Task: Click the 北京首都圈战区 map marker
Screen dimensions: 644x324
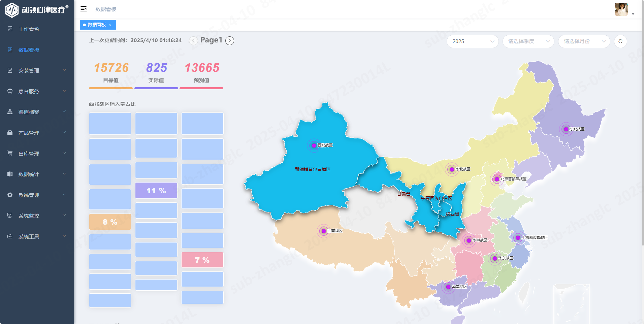Action: pyautogui.click(x=497, y=179)
